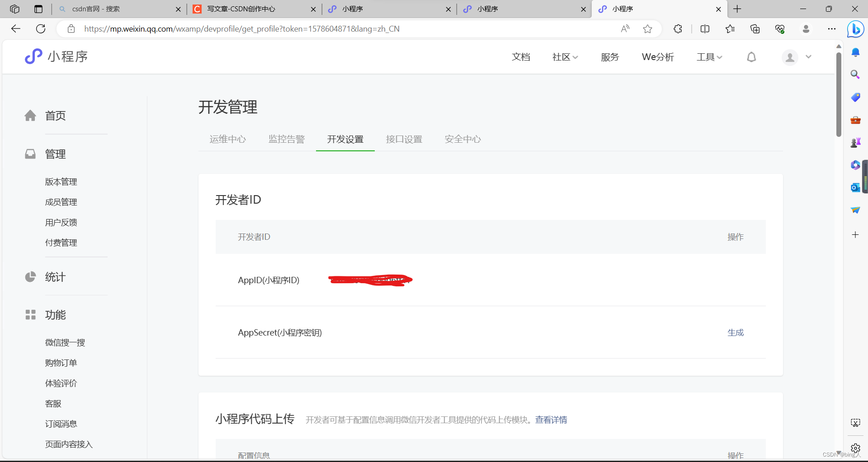The width and height of the screenshot is (868, 462).
Task: Open the browser extensions puzzle icon
Action: [x=678, y=29]
